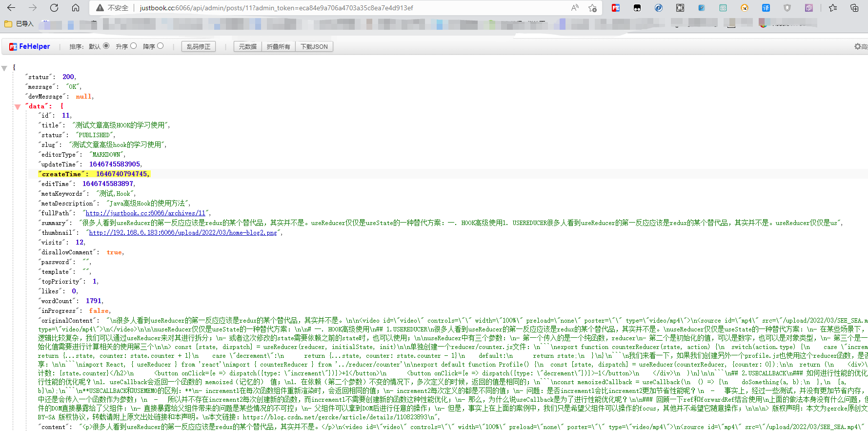
Task: Collapse the root JSON object
Action: [4, 68]
